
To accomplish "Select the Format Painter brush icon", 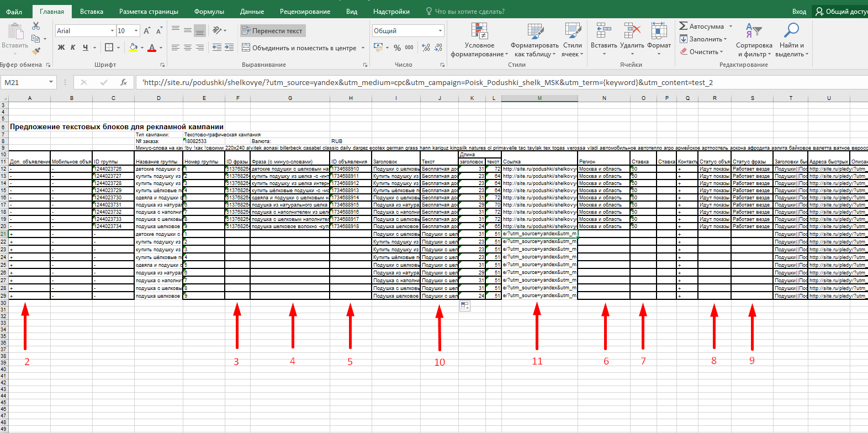I will coord(36,51).
